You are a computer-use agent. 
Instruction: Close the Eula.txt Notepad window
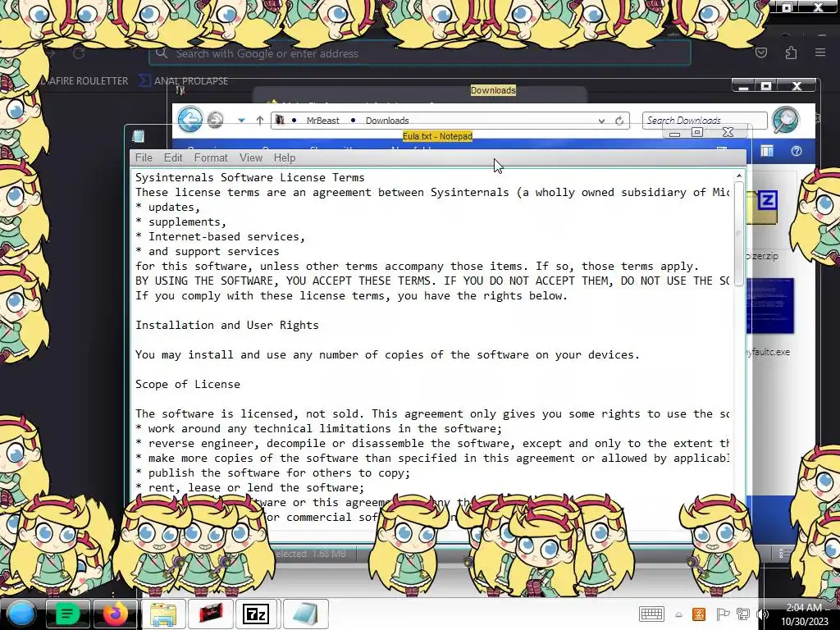[x=728, y=132]
